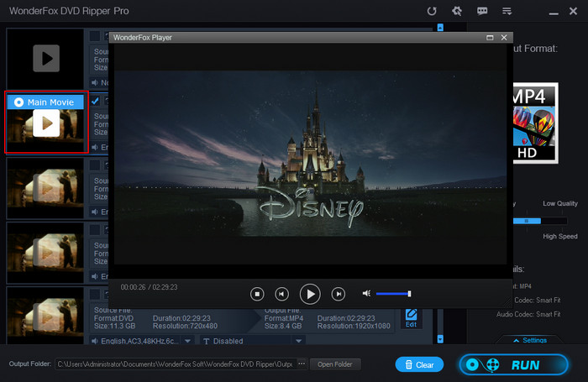Click the Open Folder button
The image size is (588, 382).
pos(335,364)
